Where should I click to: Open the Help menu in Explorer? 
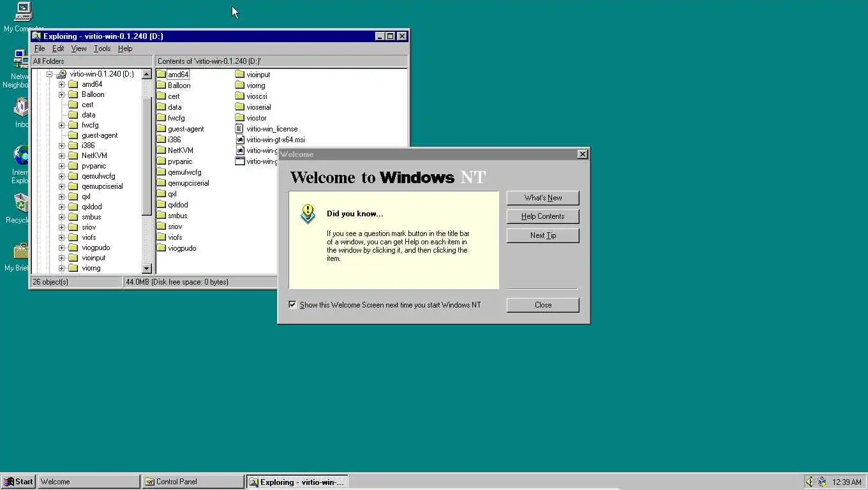pos(125,48)
